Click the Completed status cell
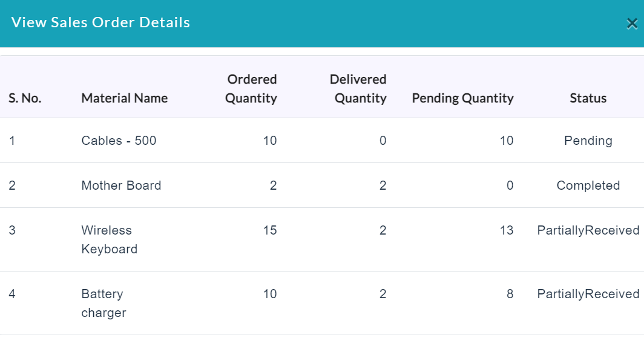The image size is (644, 340). (x=588, y=185)
